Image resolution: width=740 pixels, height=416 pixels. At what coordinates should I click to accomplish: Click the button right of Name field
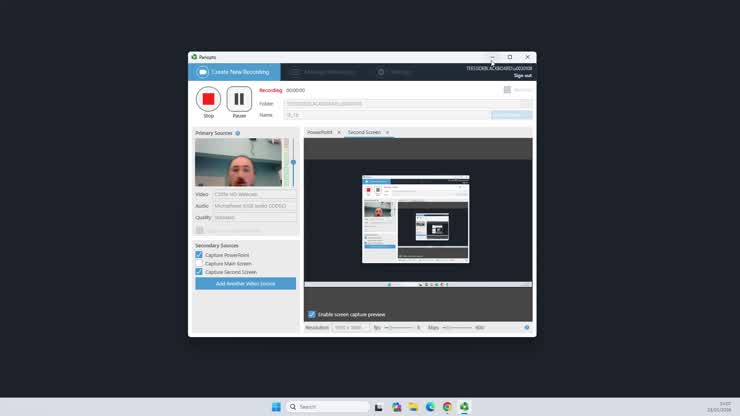pos(512,115)
